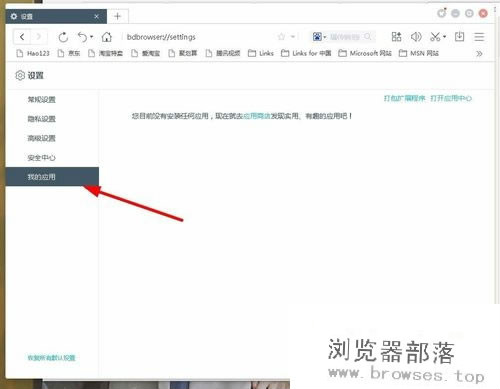Maximize the browser window

pos(469,13)
